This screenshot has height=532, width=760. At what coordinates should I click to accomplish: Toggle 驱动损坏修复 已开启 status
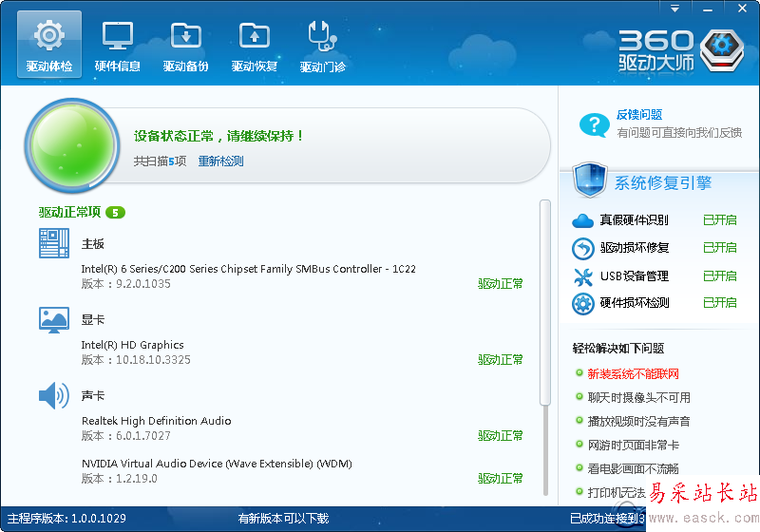(x=720, y=248)
